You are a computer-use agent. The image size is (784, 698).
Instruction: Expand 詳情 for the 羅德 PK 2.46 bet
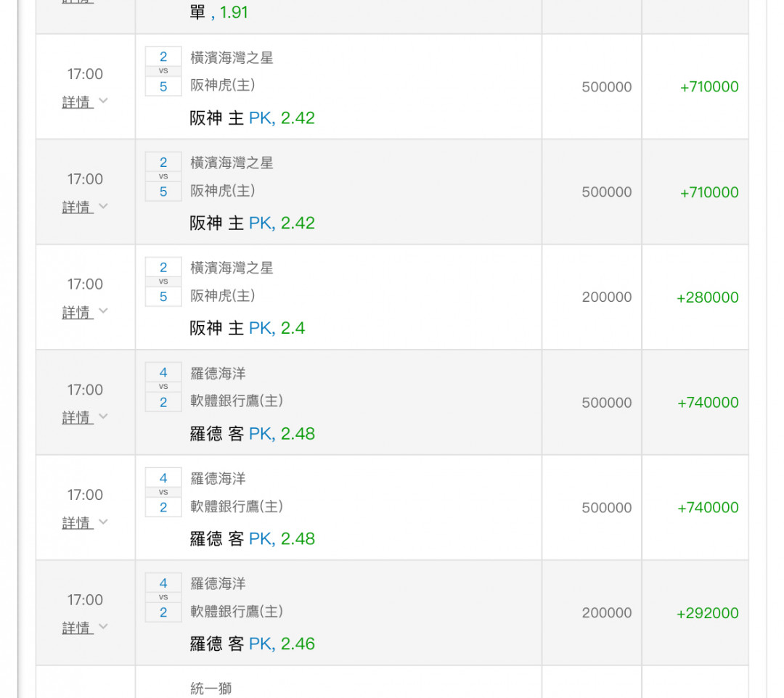tap(77, 628)
